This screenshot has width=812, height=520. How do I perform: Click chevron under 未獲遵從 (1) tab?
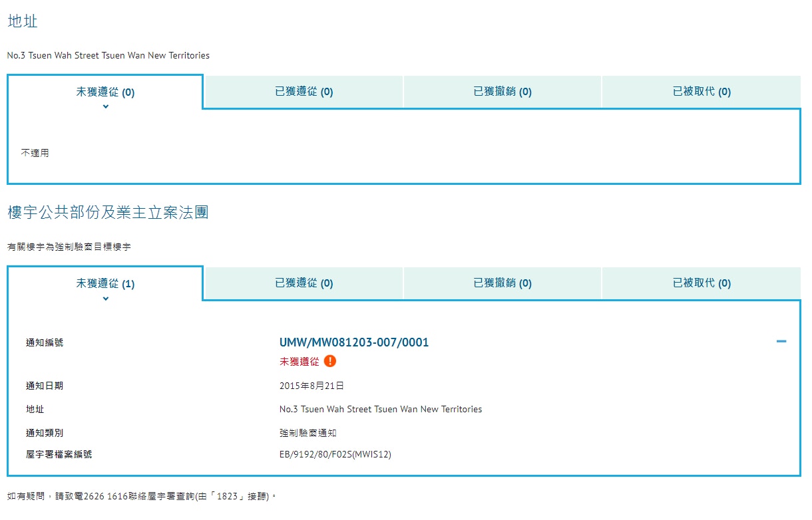coord(106,298)
